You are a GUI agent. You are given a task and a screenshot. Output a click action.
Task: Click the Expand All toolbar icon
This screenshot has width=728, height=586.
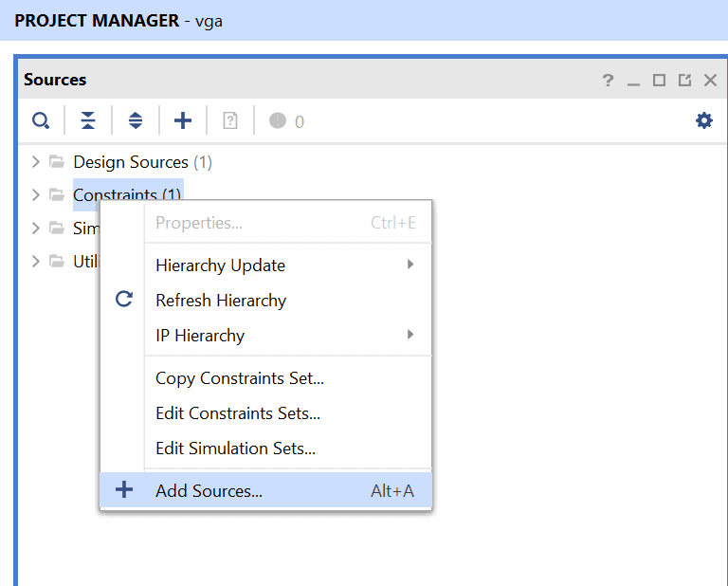(x=136, y=120)
